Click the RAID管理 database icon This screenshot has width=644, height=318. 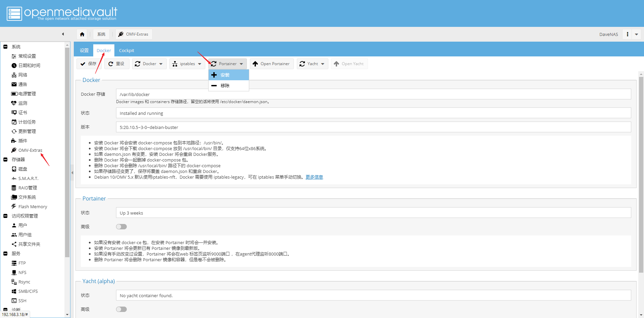14,188
